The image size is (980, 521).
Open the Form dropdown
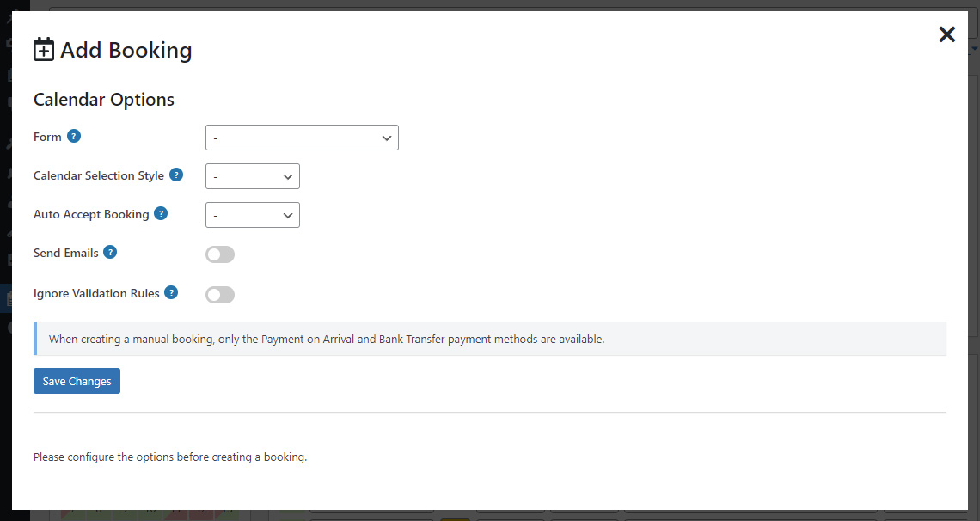coord(302,137)
